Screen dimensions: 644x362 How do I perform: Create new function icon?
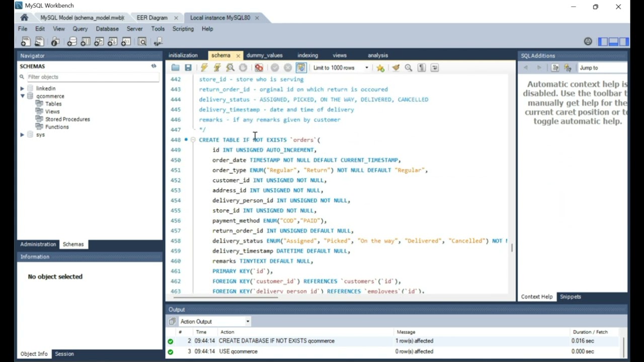(126, 42)
